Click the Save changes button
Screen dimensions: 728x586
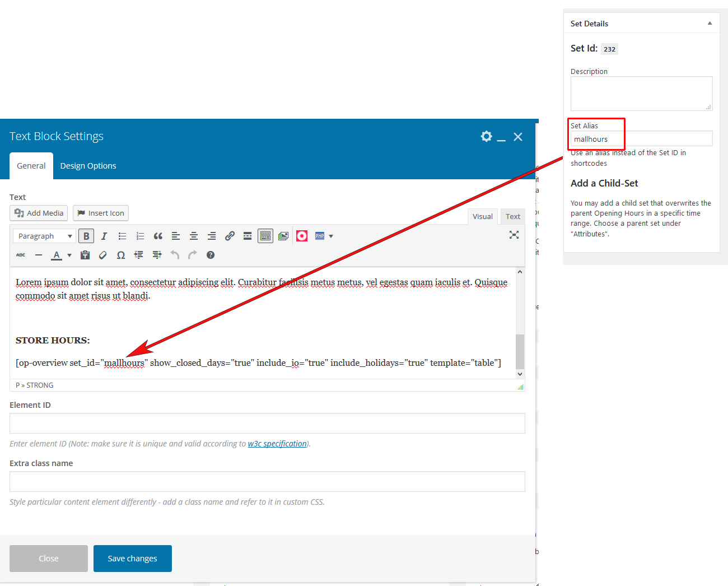pyautogui.click(x=132, y=559)
